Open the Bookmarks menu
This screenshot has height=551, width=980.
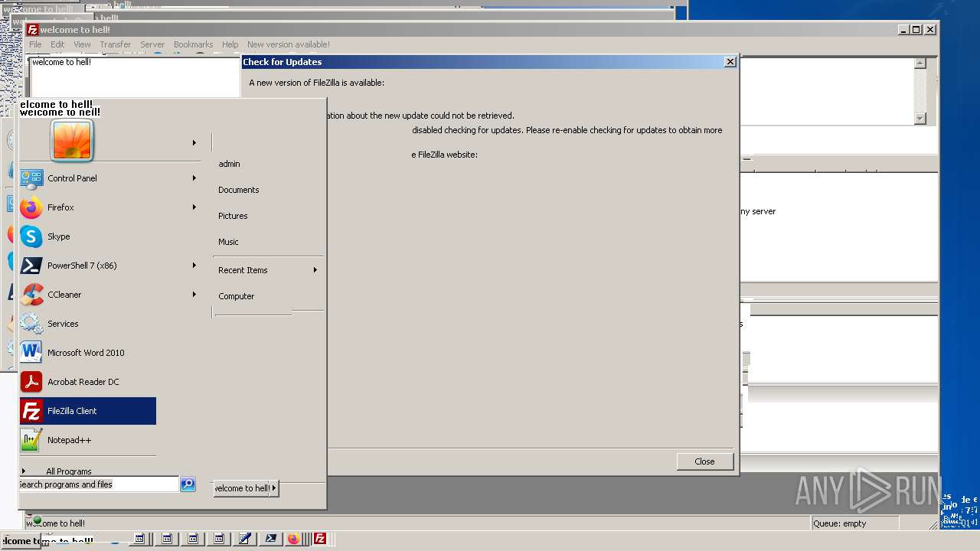(x=193, y=44)
